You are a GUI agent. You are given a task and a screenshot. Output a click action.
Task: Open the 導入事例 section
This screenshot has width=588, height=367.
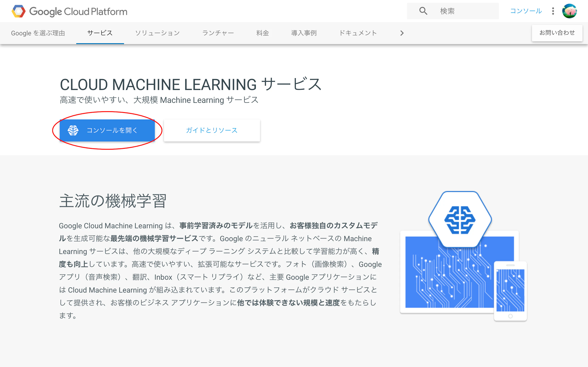click(304, 33)
